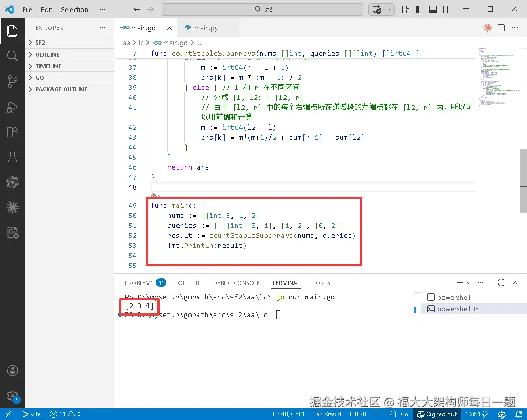
Task: Open terminal panel more actions ellipsis
Action: (x=481, y=283)
